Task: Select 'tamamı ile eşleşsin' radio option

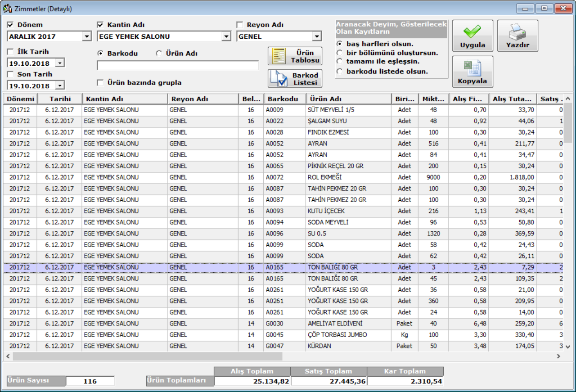Action: [339, 61]
